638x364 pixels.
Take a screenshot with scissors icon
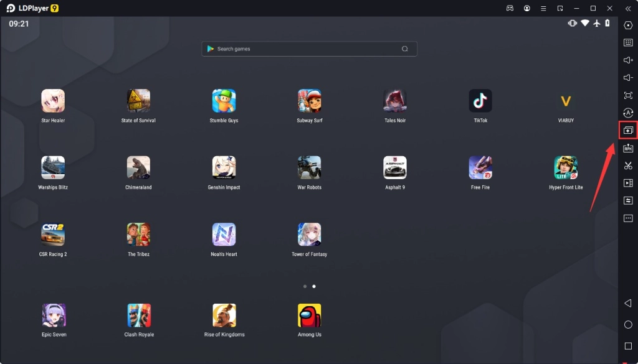[628, 166]
